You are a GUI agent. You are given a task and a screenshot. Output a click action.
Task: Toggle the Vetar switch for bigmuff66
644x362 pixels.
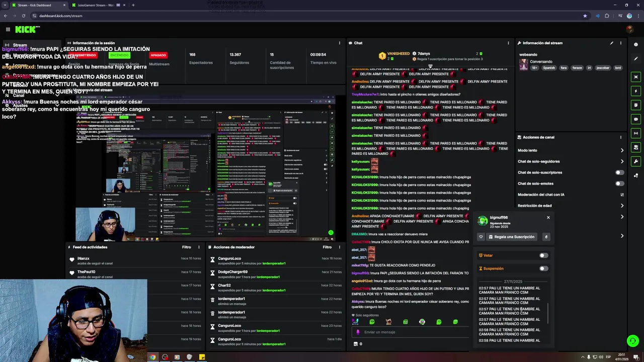[543, 255]
